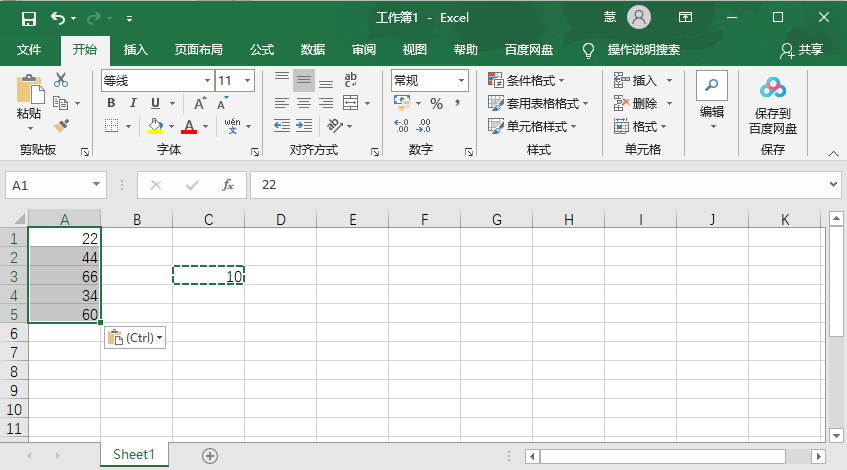
Task: Click the percent style icon
Action: pos(436,103)
